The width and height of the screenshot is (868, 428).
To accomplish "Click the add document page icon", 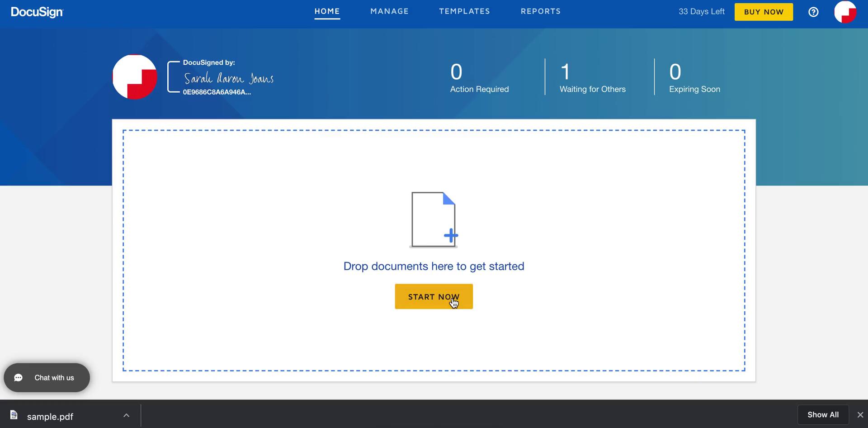I will [x=434, y=220].
